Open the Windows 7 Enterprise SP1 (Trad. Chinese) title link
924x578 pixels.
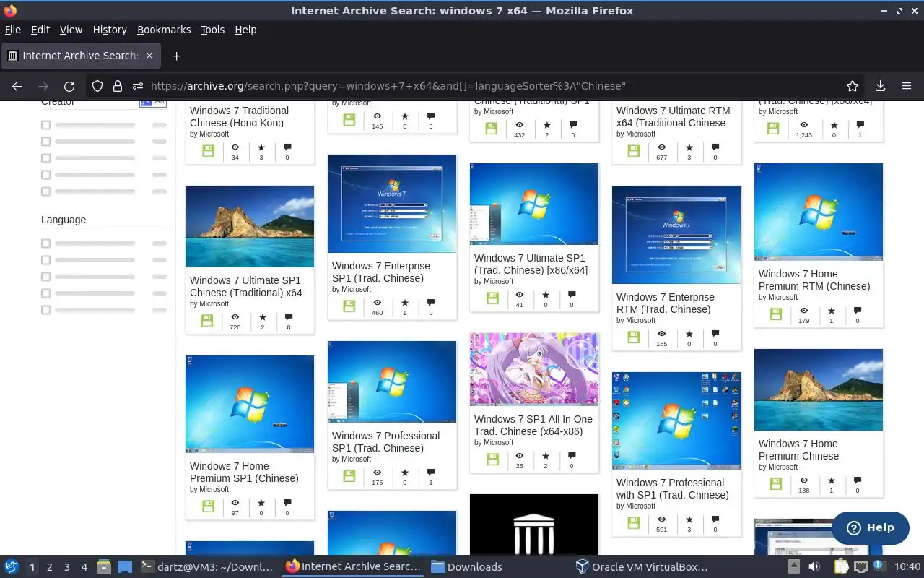381,272
